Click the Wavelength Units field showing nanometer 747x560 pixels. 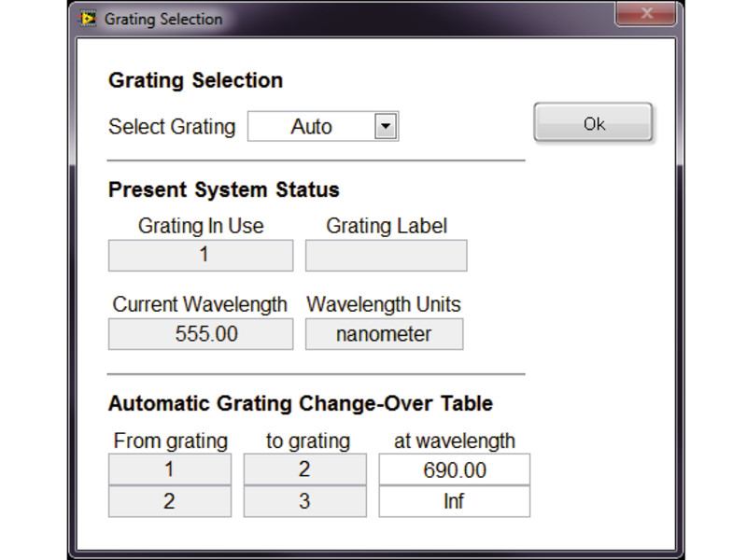pos(384,332)
